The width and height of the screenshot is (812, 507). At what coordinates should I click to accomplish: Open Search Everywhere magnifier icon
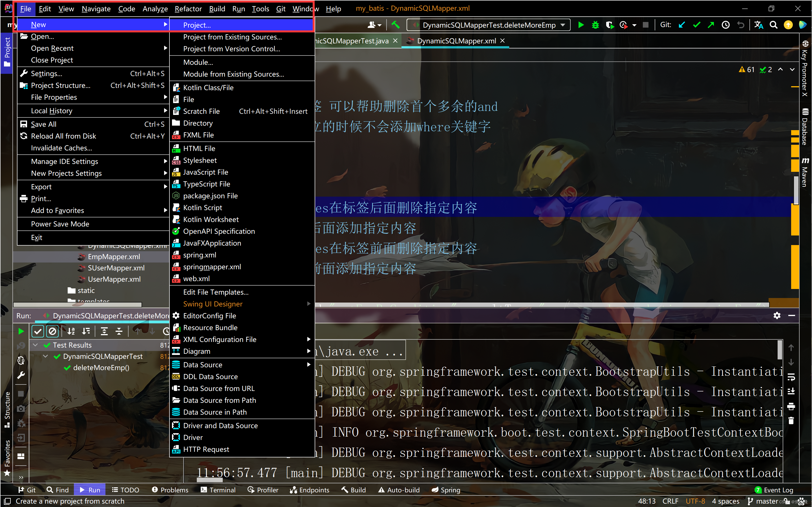(773, 25)
